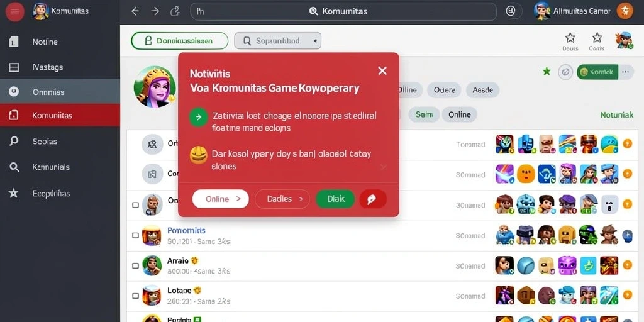
Task: Click the Dadles button in popup
Action: 282,199
